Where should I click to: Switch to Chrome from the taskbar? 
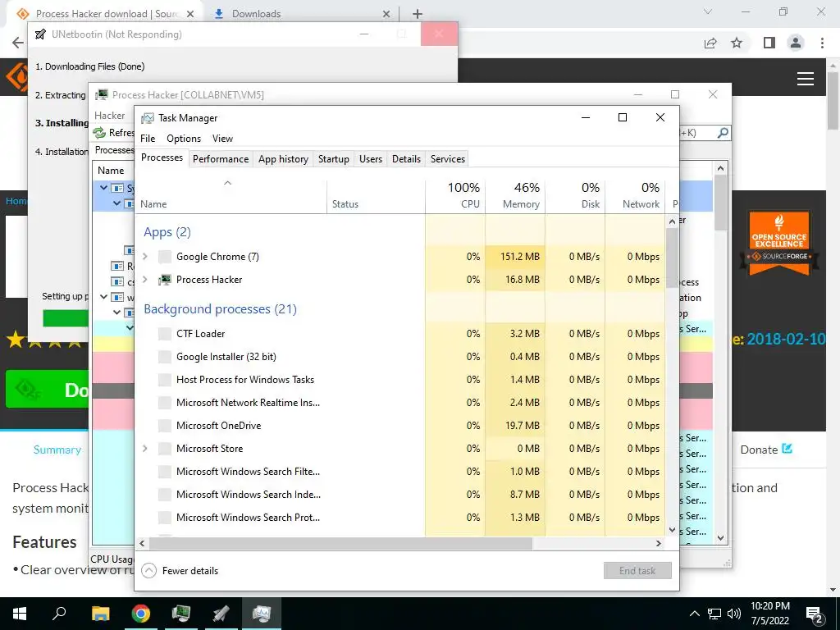[141, 614]
